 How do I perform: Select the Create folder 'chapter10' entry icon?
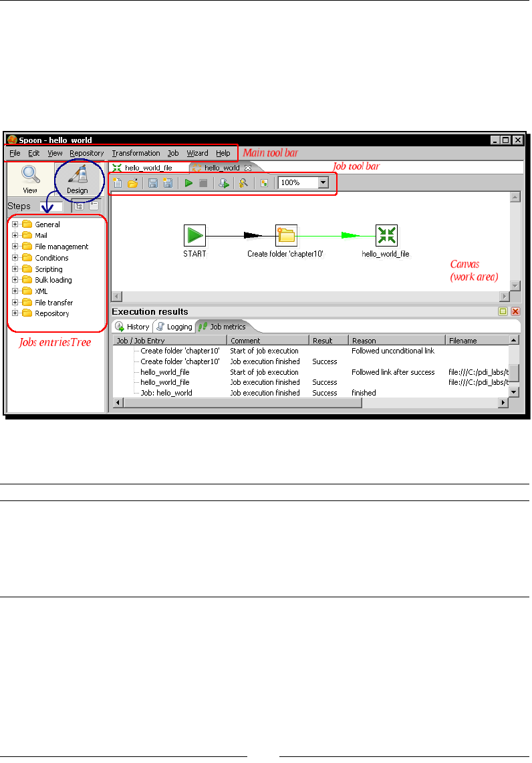286,235
